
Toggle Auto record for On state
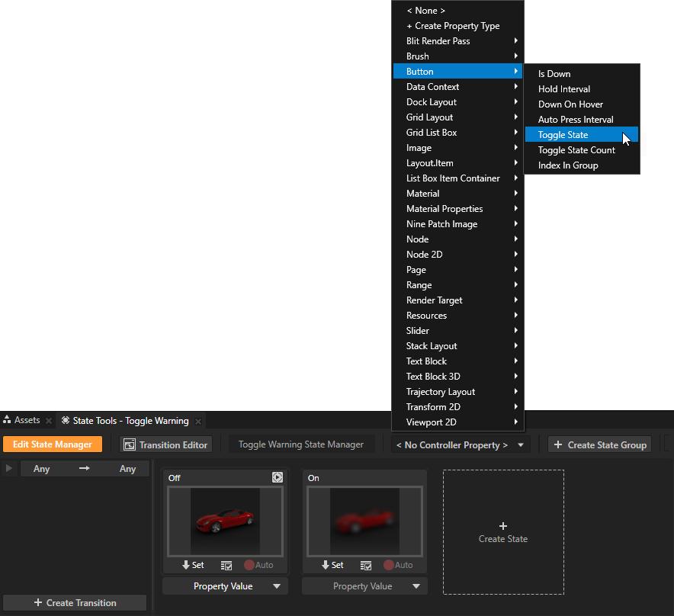click(x=389, y=565)
